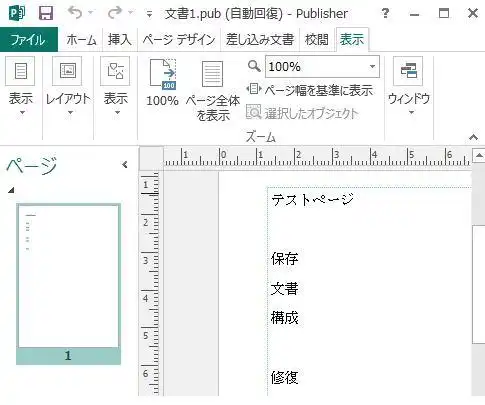Viewport: 485px width, 405px height.
Task: Switch to the 挿入 tab
Action: pyautogui.click(x=119, y=40)
